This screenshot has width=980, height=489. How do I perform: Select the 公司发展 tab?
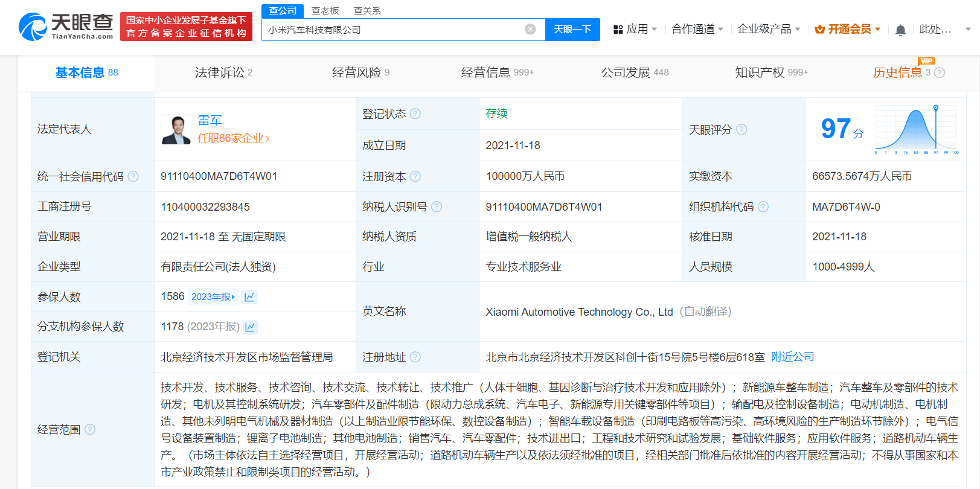click(635, 72)
